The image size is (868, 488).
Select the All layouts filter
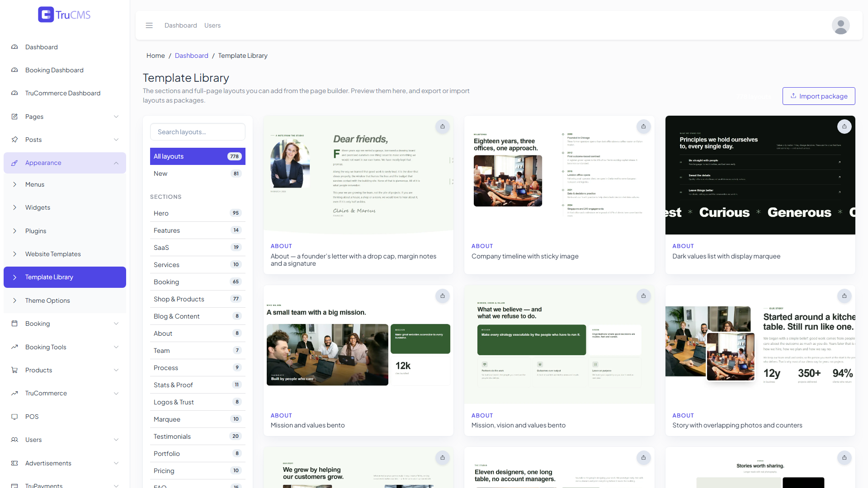coord(198,156)
